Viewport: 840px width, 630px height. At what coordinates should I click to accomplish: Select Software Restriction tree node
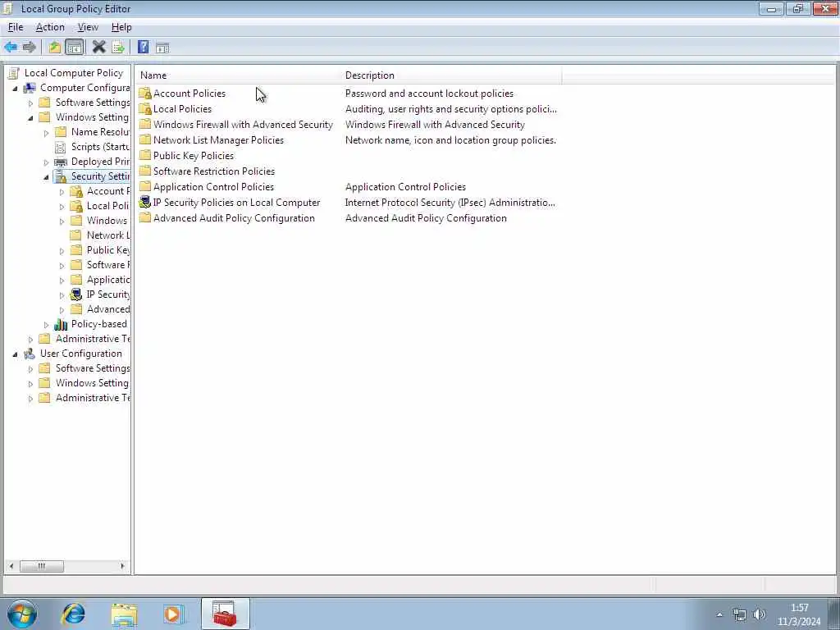[108, 265]
